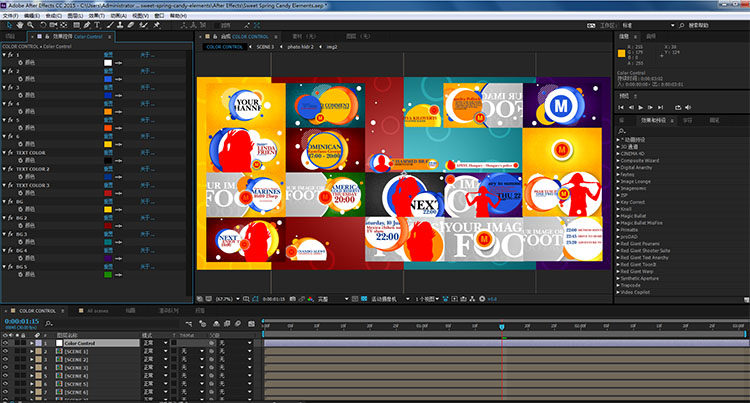Select the Selection arrow tool
This screenshot has height=403, width=750.
pyautogui.click(x=8, y=24)
